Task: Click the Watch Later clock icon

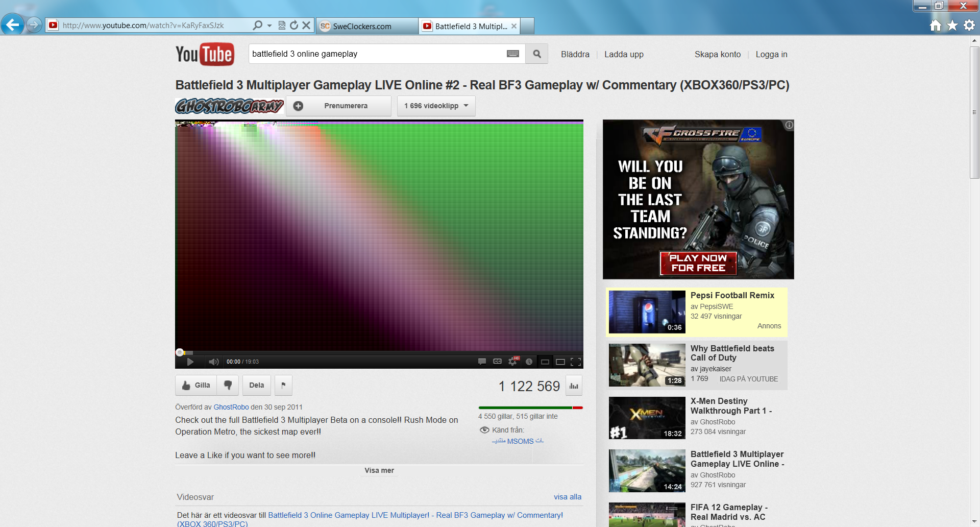Action: coord(529,362)
